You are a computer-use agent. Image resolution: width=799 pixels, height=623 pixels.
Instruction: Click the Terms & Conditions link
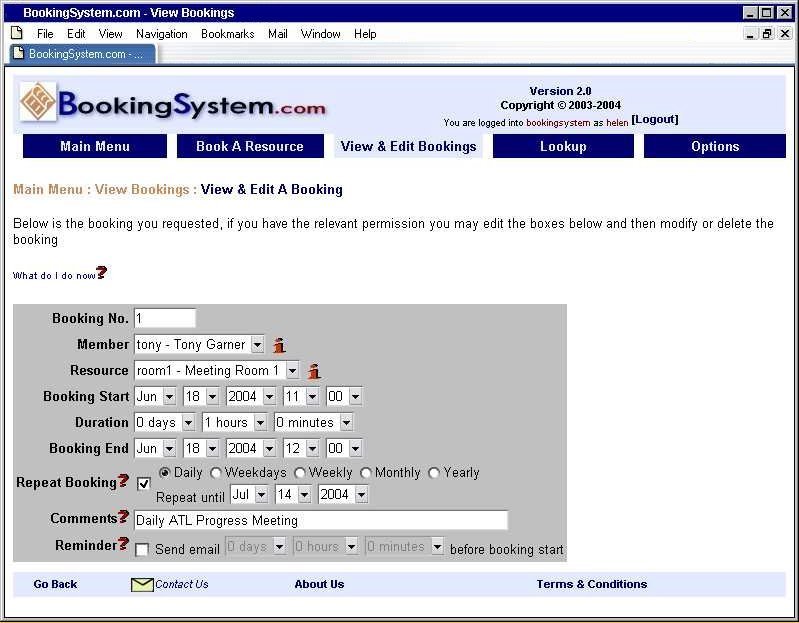coord(592,584)
